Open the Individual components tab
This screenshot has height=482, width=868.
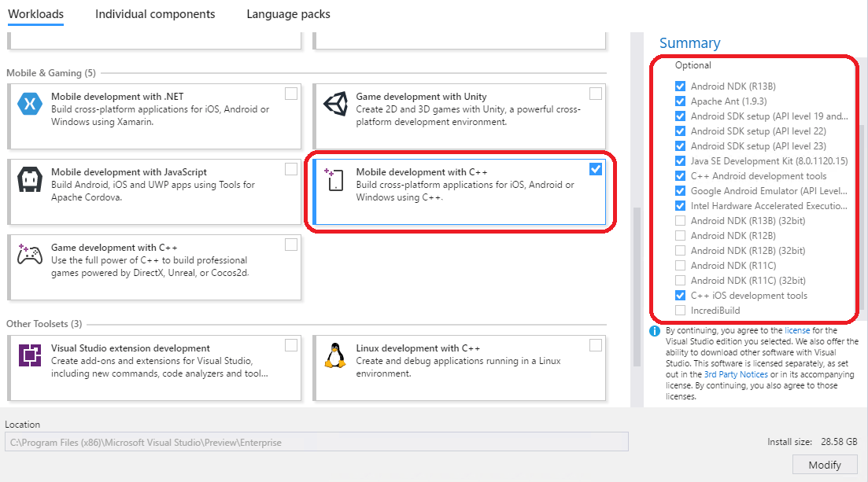pyautogui.click(x=155, y=14)
